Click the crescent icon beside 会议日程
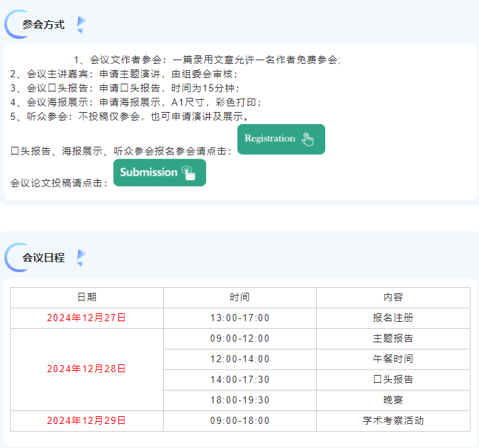The image size is (479, 448). (13, 258)
